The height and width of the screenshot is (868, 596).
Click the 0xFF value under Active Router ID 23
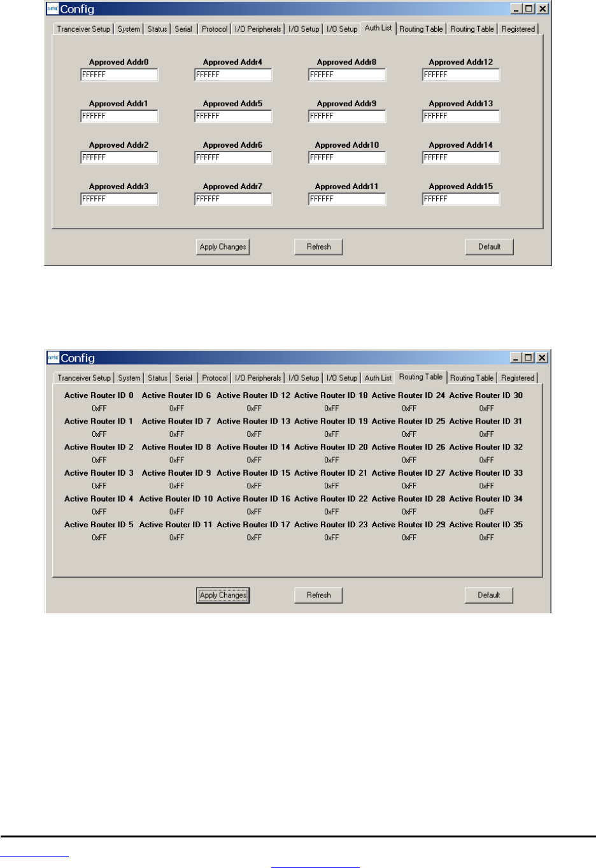(x=332, y=538)
